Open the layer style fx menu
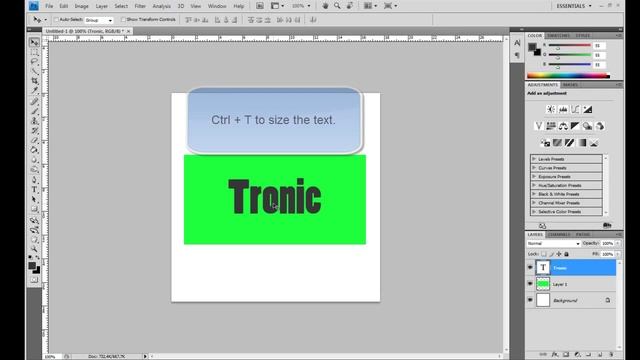 555,355
